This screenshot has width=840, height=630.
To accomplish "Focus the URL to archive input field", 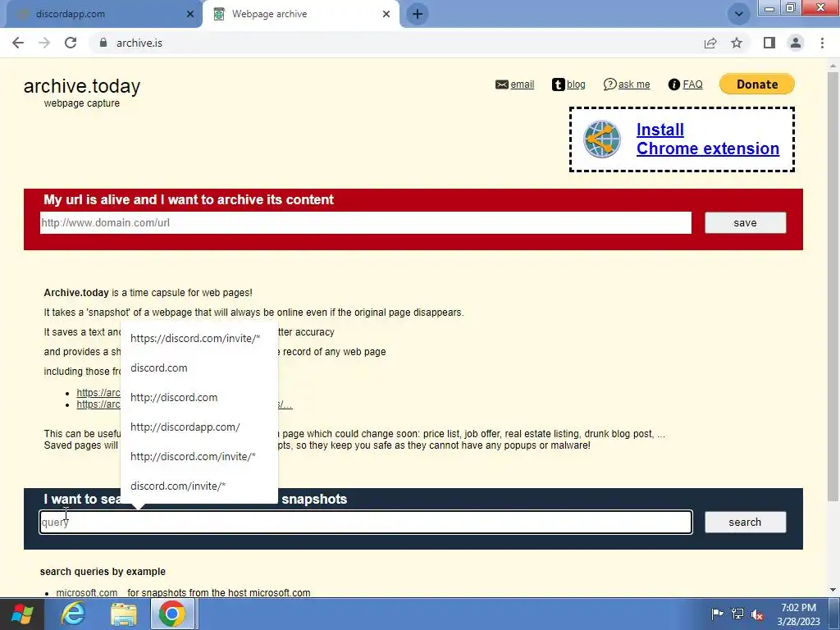I will tap(365, 223).
